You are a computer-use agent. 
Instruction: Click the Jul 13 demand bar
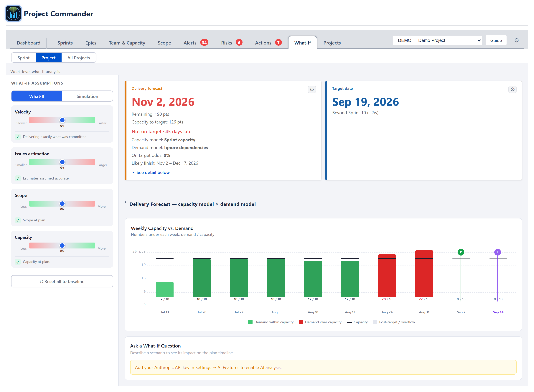coord(165,289)
